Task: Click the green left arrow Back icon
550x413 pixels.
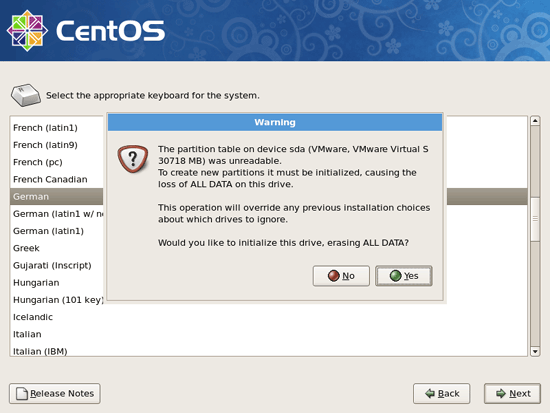Action: click(430, 394)
